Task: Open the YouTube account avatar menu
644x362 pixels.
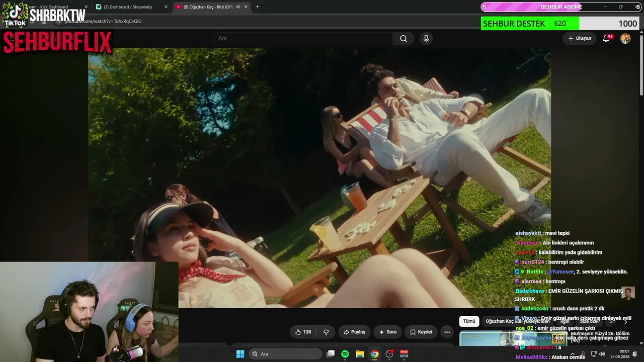Action: click(x=625, y=39)
